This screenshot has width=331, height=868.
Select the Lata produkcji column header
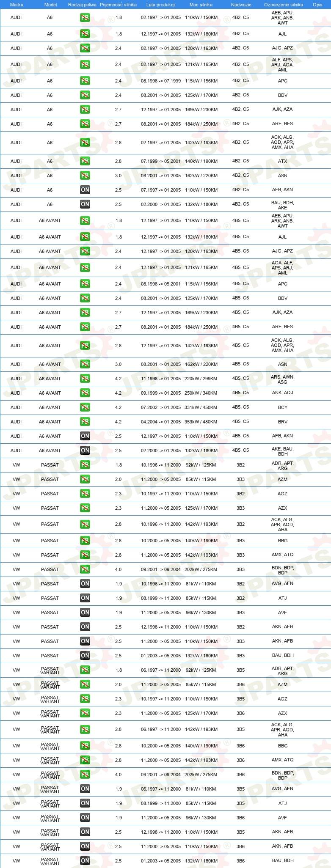[161, 5]
